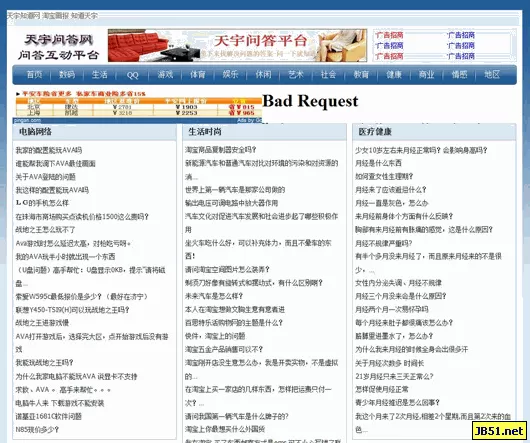Open the U盘问题 显示0KB question
Image resolution: width=530 pixels, height=443 pixels.
click(x=91, y=276)
